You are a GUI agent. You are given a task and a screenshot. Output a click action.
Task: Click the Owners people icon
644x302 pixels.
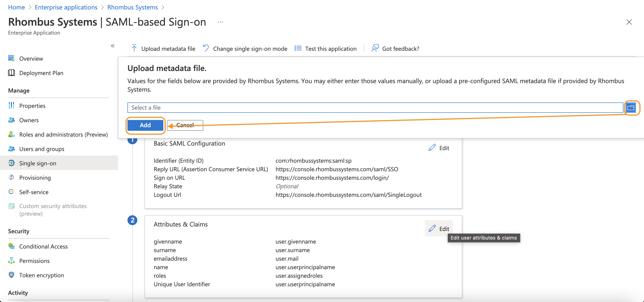click(11, 120)
